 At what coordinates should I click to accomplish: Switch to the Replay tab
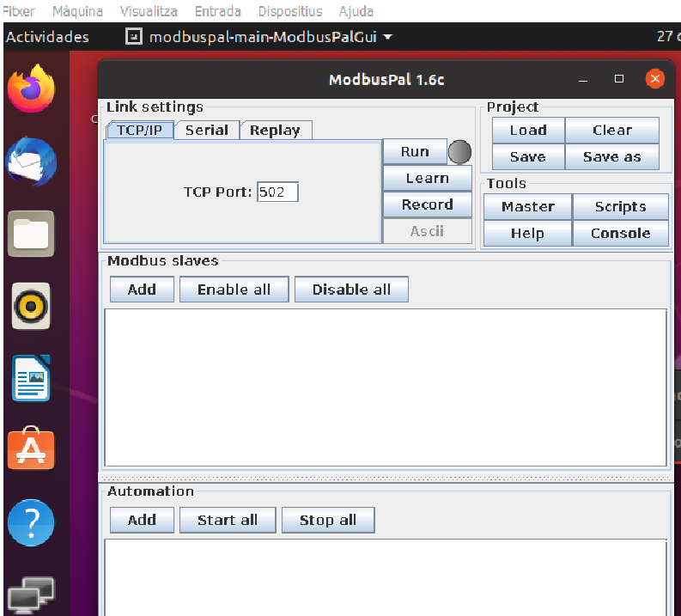tap(275, 131)
